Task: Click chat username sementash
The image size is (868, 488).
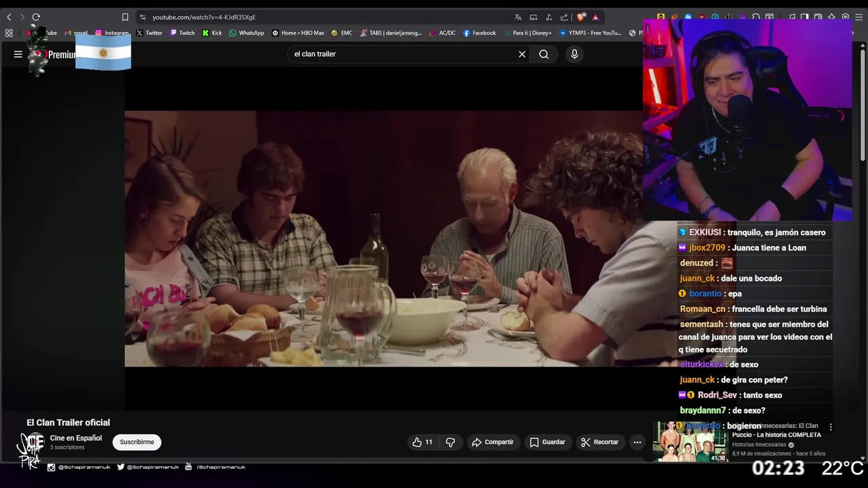Action: (701, 325)
